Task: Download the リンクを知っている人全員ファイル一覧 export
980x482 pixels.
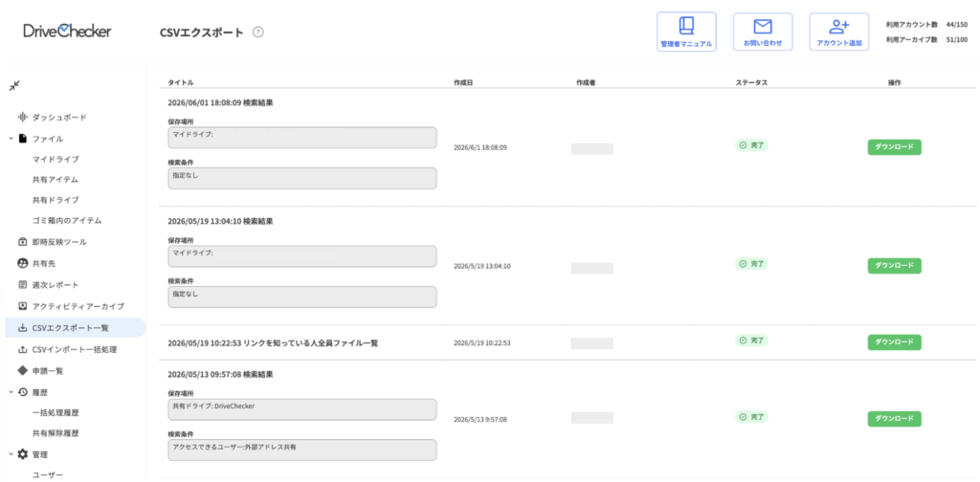Action: (x=895, y=342)
